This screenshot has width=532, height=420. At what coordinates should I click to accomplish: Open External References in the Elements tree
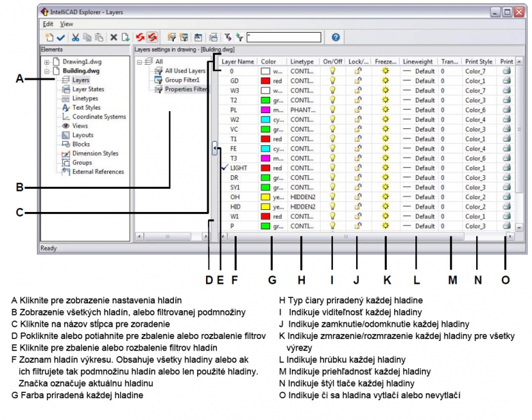pyautogui.click(x=98, y=172)
